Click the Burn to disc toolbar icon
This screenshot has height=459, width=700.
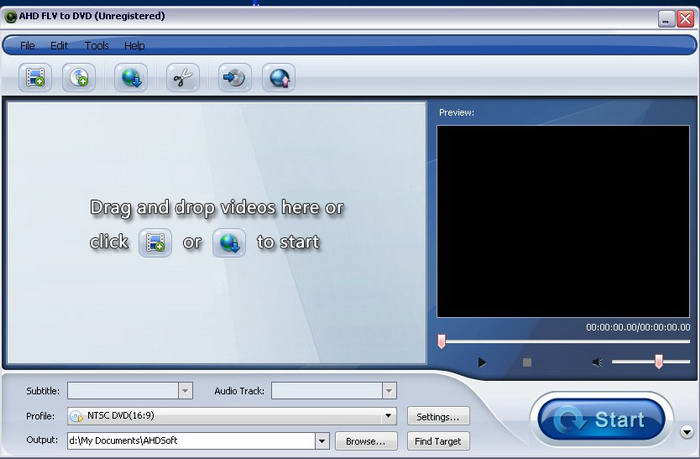(x=235, y=78)
